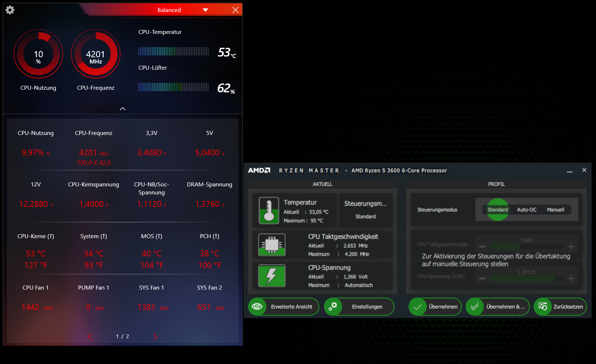Screen dimensions: 596x364
Task: Click the CPU-Temperatur bar indicator
Action: tap(173, 51)
